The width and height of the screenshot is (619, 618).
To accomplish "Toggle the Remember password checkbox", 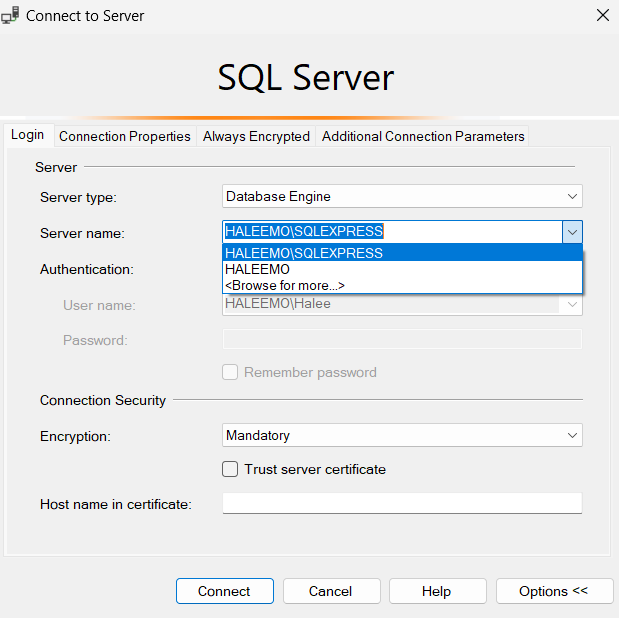I will 230,372.
